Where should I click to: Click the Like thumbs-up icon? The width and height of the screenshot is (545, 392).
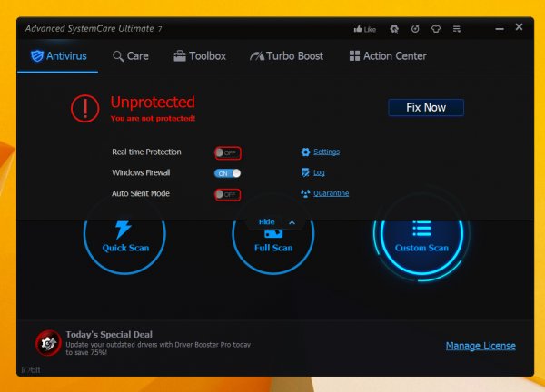357,29
